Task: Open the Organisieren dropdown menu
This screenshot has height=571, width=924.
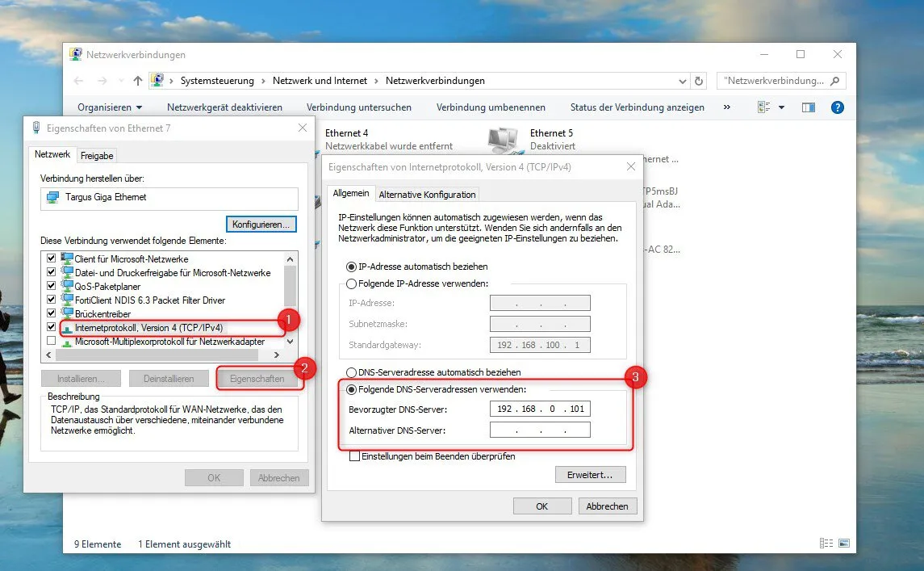Action: point(111,107)
